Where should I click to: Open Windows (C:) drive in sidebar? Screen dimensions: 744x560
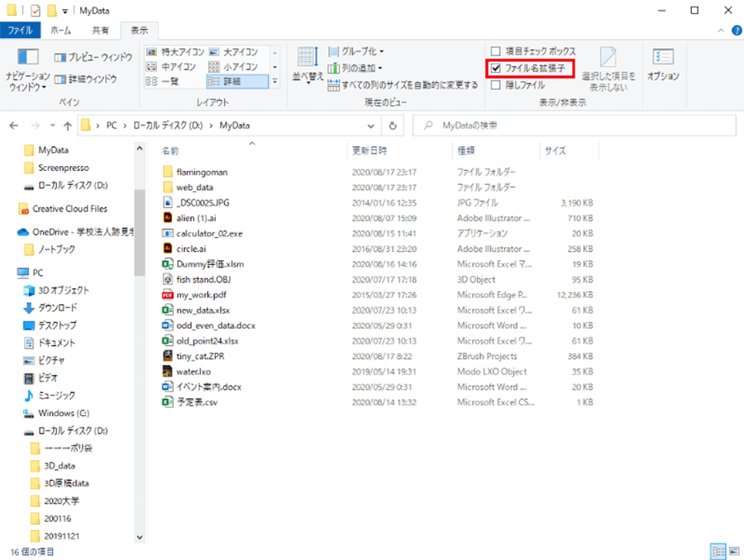point(64,413)
